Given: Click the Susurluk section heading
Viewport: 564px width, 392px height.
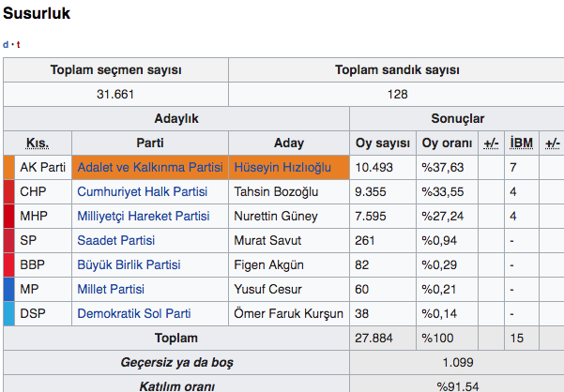Looking at the screenshot, I should [x=37, y=13].
